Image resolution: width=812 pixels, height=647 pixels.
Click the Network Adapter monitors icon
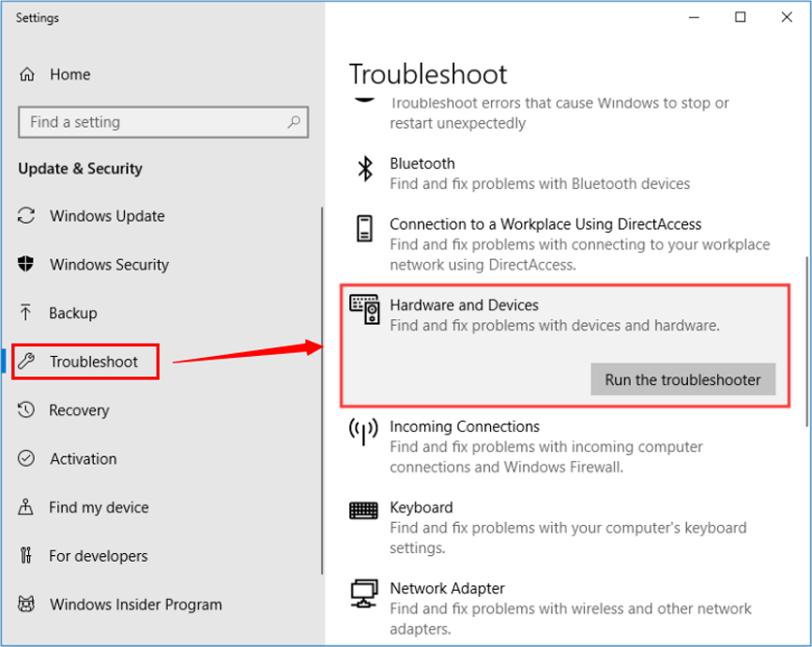[364, 593]
